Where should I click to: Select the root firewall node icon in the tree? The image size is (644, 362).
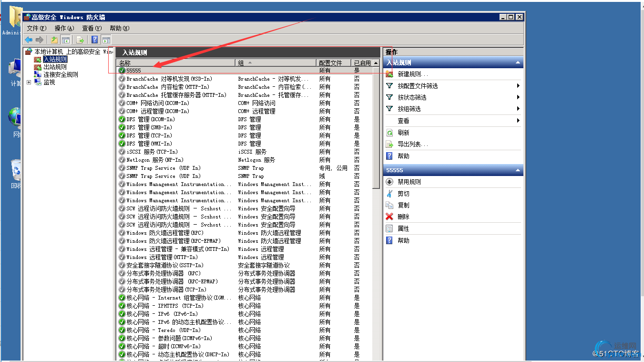(x=29, y=52)
